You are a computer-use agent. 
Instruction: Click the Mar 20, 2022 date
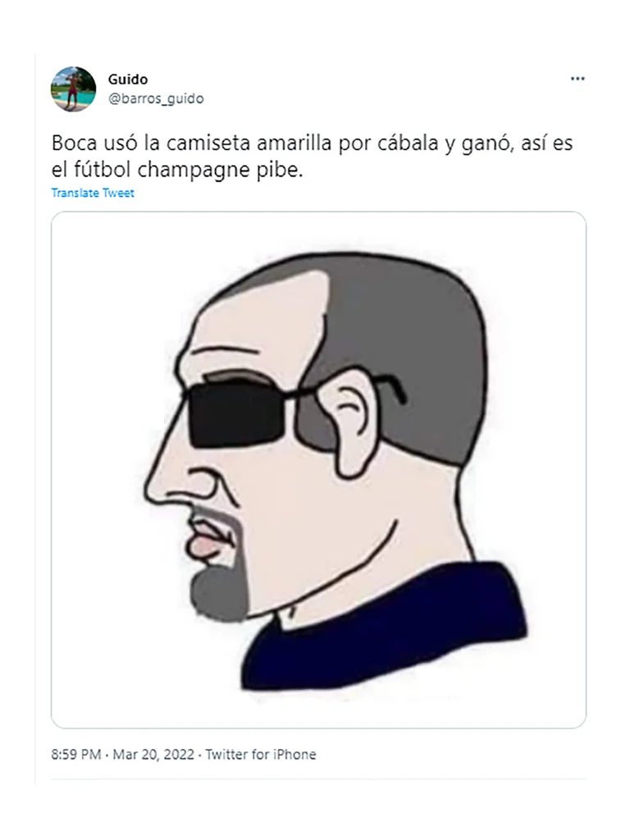click(x=153, y=755)
